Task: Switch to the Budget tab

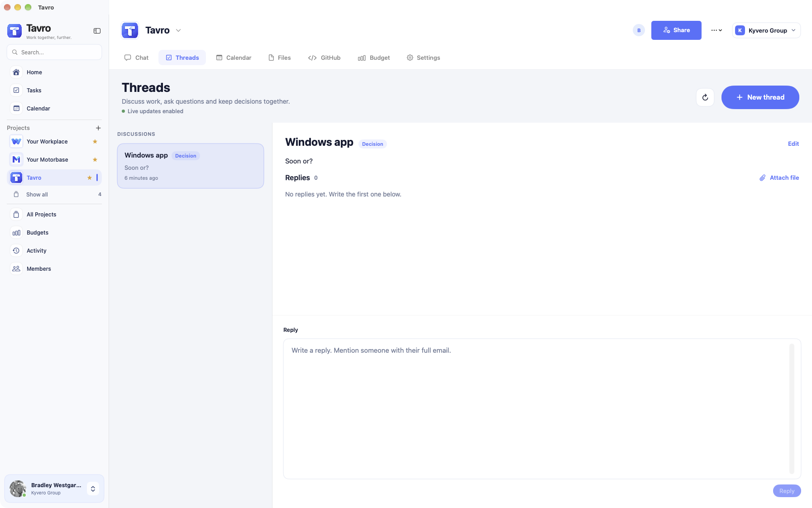Action: tap(374, 58)
